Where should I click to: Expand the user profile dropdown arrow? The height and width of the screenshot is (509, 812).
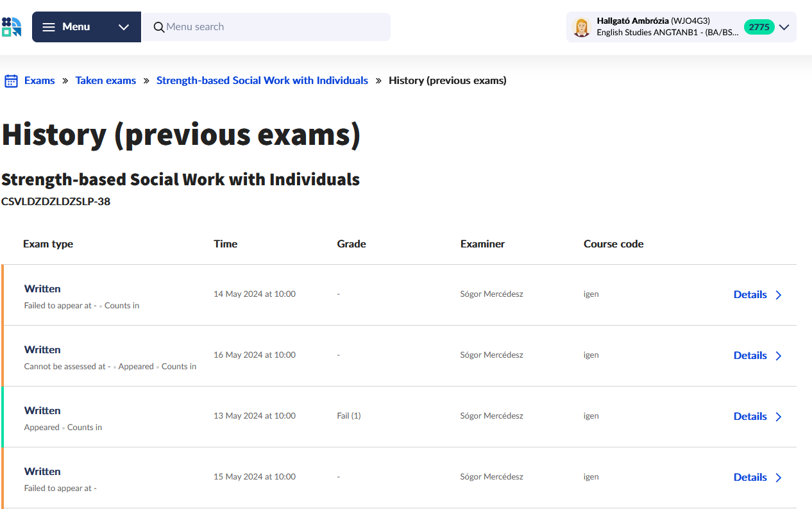[x=784, y=27]
